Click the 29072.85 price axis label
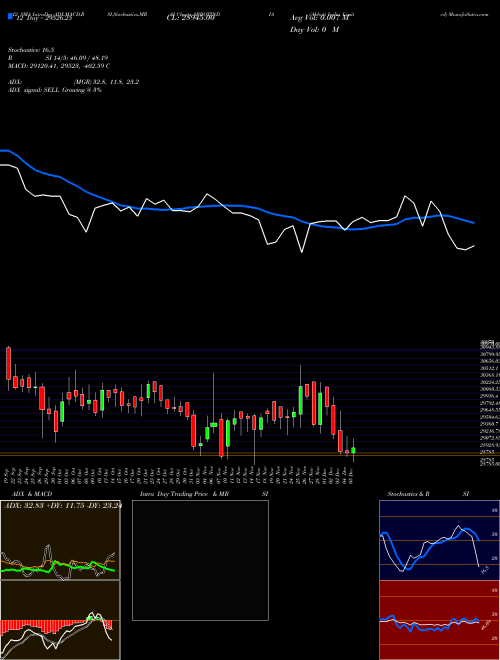Screen dimensions: 500x660 [x=490, y=438]
